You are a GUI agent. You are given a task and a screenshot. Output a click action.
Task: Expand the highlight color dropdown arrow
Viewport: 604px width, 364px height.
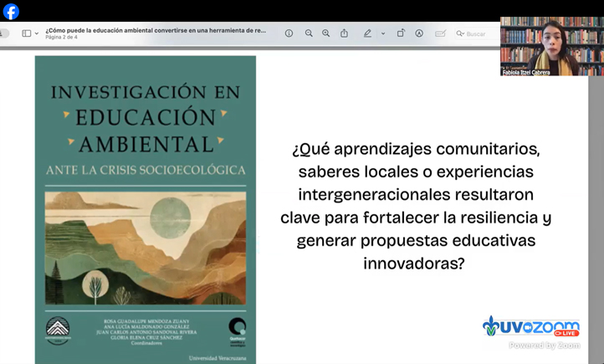pos(383,33)
